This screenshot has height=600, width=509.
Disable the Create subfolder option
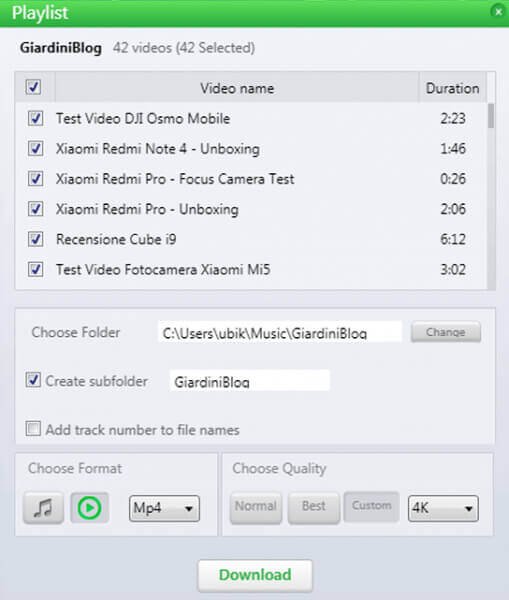point(33,380)
